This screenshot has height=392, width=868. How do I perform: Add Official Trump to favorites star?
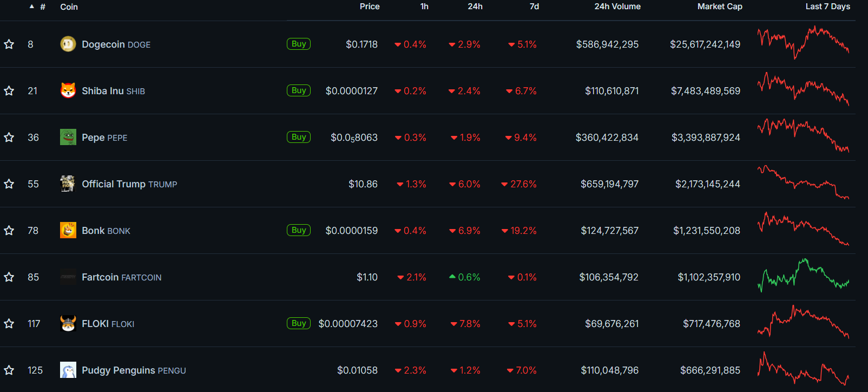point(9,184)
